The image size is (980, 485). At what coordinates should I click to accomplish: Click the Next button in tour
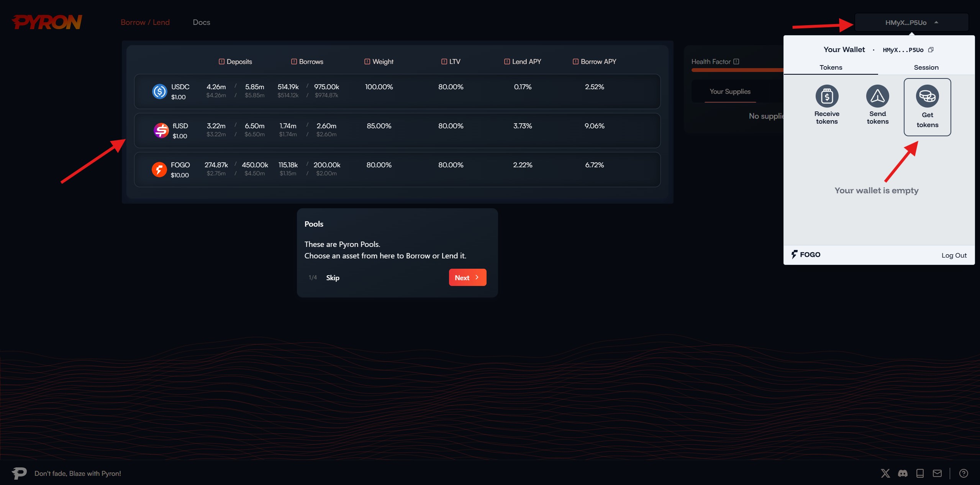467,278
